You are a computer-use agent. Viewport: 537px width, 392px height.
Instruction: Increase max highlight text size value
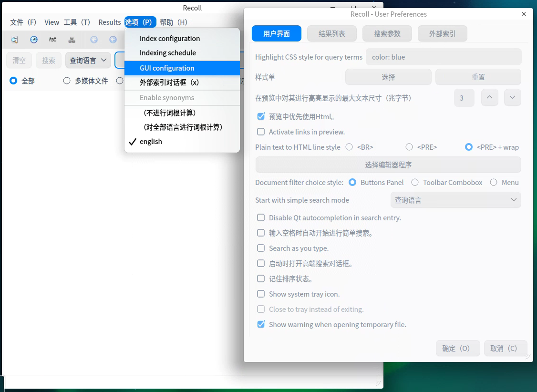click(490, 98)
